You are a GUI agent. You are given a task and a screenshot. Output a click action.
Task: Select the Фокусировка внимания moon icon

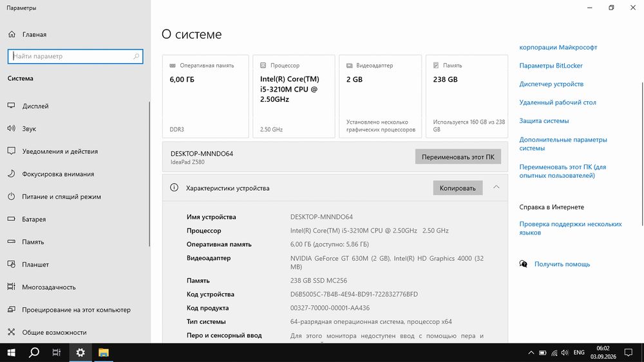coord(11,174)
